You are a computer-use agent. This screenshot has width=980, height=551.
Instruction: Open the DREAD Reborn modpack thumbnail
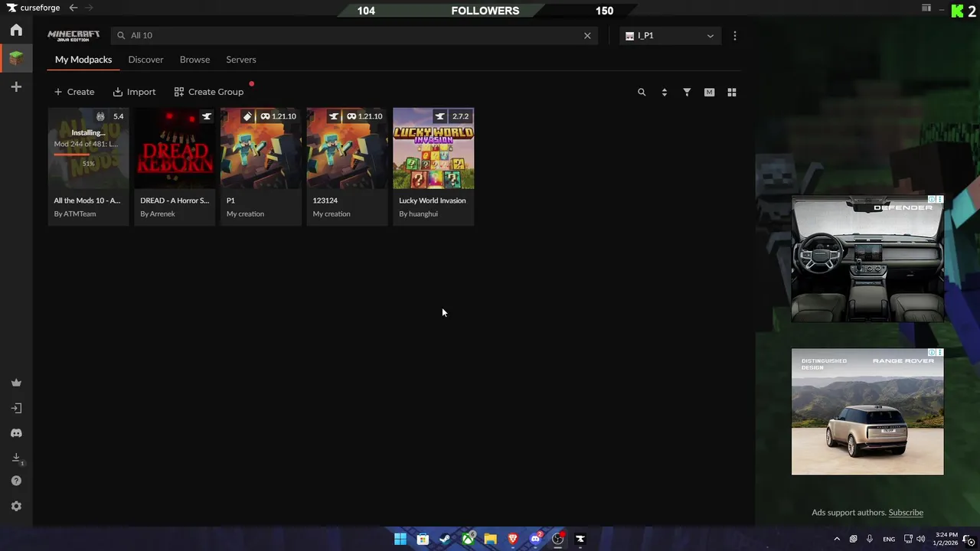coord(175,148)
